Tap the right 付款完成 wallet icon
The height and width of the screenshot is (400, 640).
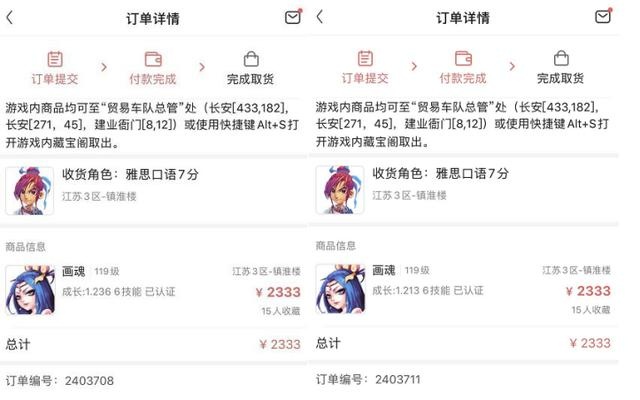tap(463, 58)
